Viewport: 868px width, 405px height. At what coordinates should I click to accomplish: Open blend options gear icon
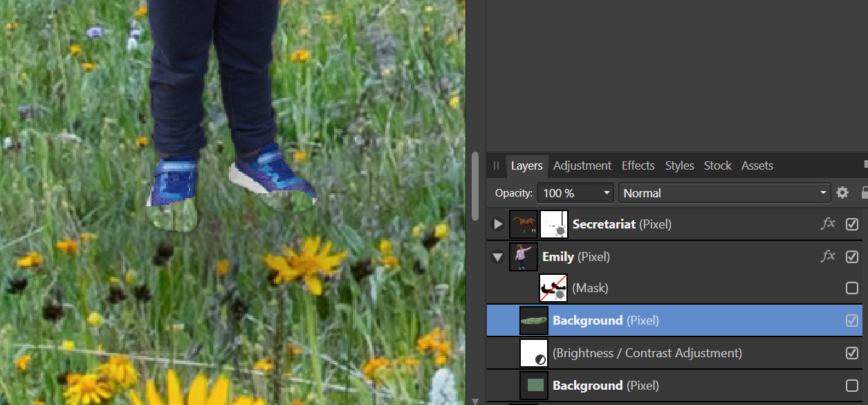point(842,193)
